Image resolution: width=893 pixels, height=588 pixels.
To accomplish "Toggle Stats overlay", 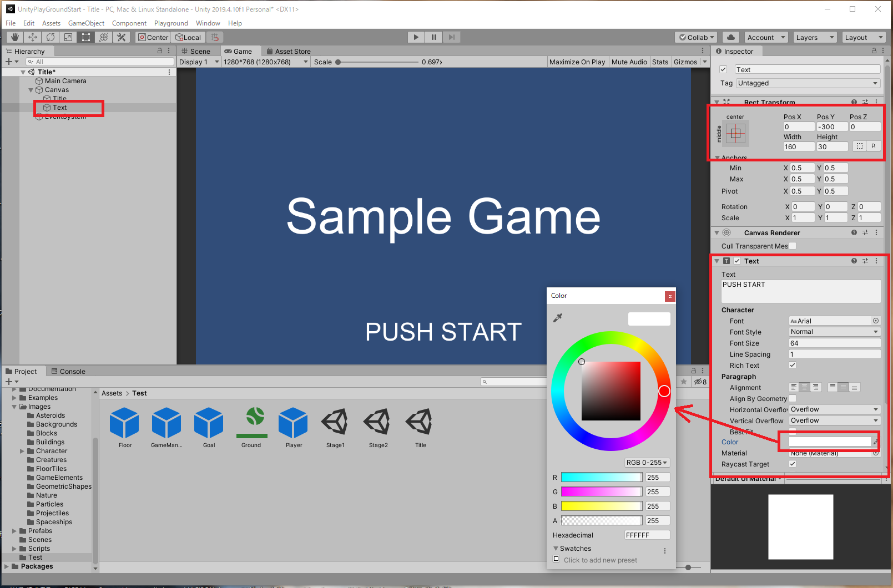I will pyautogui.click(x=660, y=62).
